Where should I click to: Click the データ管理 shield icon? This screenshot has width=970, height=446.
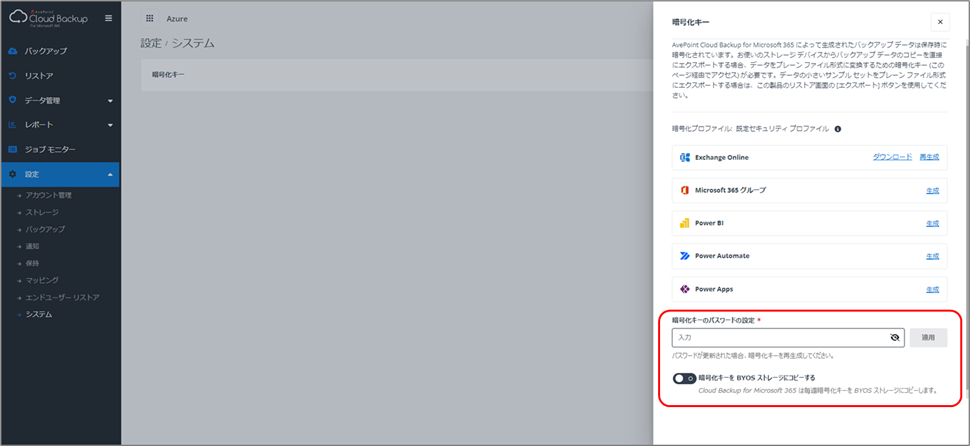click(13, 100)
